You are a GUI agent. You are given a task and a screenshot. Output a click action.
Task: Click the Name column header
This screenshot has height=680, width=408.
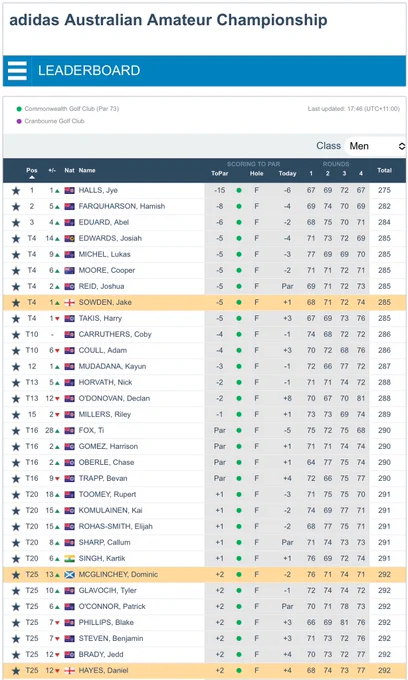[87, 170]
